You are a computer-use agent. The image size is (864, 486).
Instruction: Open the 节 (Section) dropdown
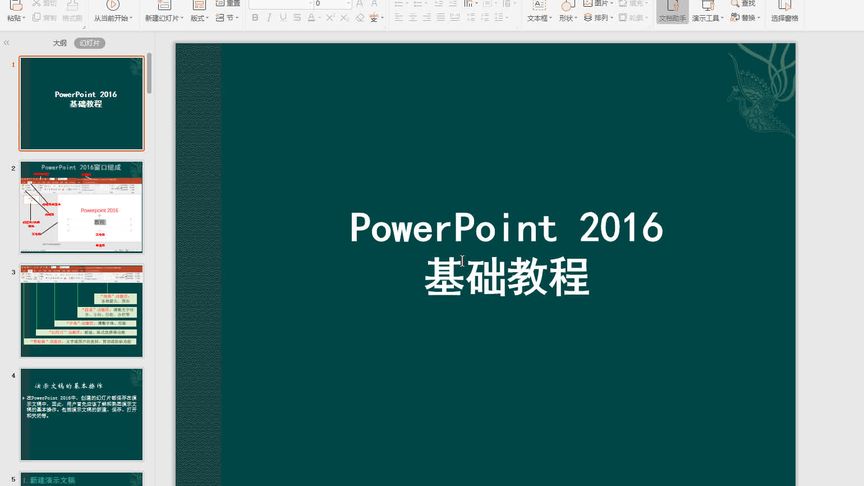click(x=227, y=18)
